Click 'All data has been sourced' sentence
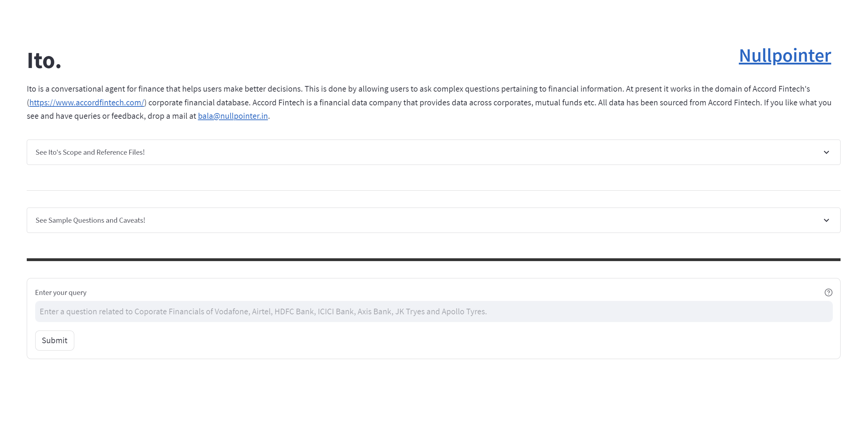Viewport: 868px width, 432px height. tap(679, 103)
